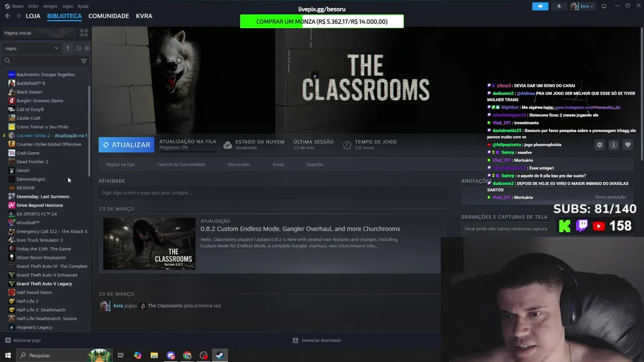Switch to the BIBLIOTECA tab
The width and height of the screenshot is (644, 362).
pyautogui.click(x=64, y=16)
